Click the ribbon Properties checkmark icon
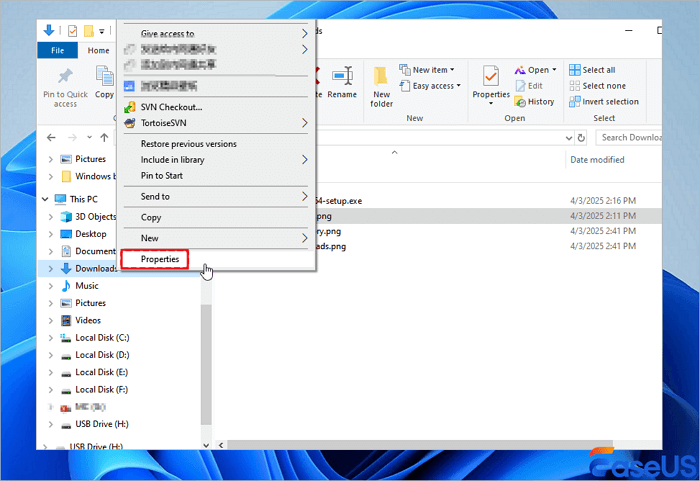Screen dimensions: 700x481 click(491, 76)
